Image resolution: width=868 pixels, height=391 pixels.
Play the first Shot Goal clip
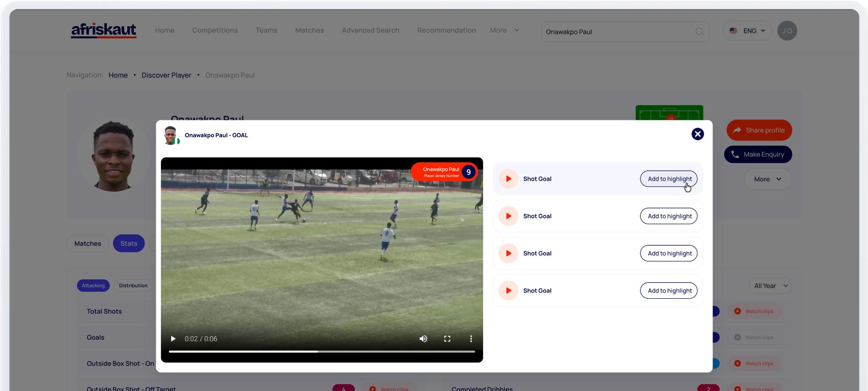508,178
